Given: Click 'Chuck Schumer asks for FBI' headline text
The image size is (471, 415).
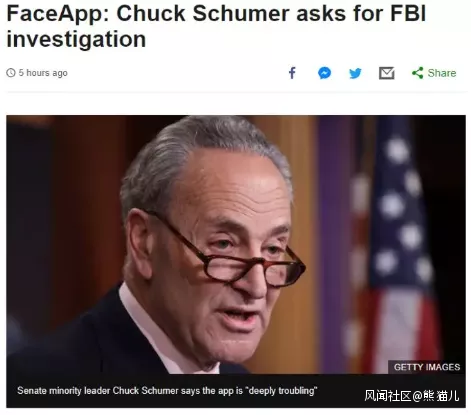Looking at the screenshot, I should 271,14.
